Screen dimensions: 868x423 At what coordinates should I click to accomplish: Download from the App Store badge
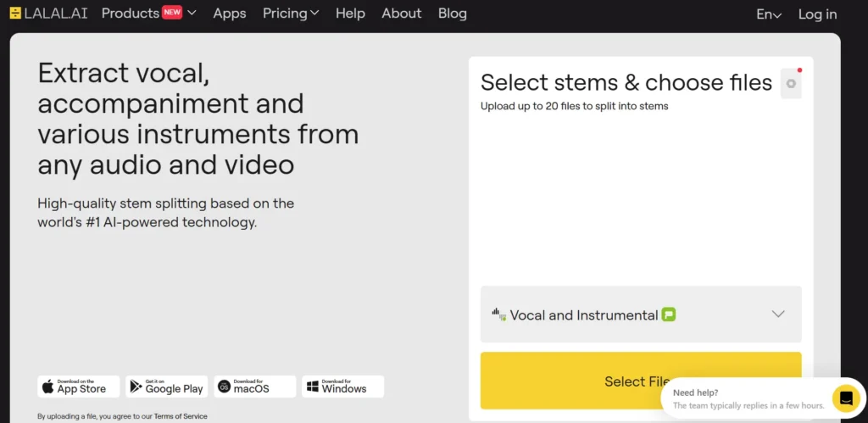[79, 387]
